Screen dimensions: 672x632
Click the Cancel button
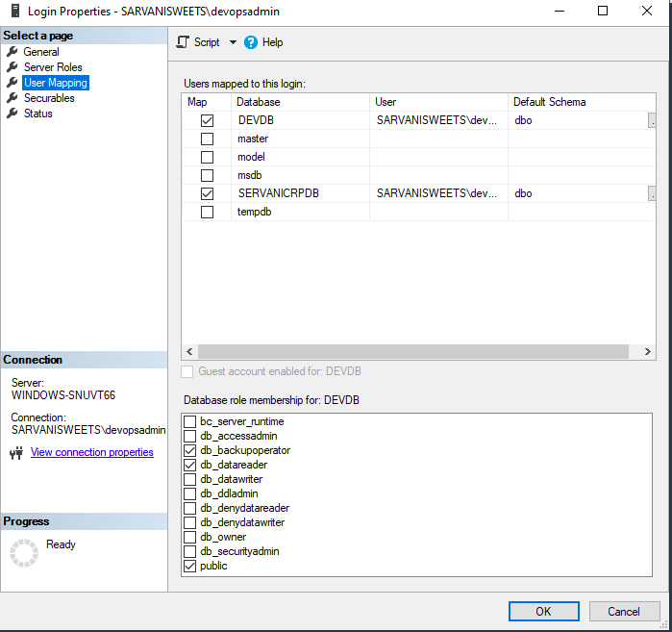[624, 612]
